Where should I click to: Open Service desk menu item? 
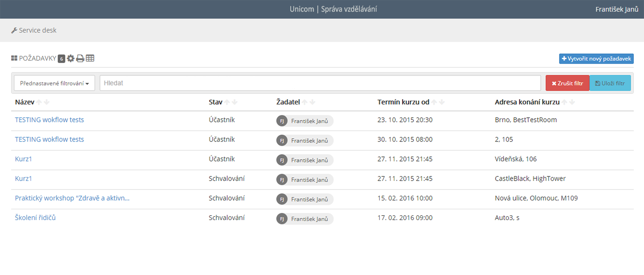[34, 30]
